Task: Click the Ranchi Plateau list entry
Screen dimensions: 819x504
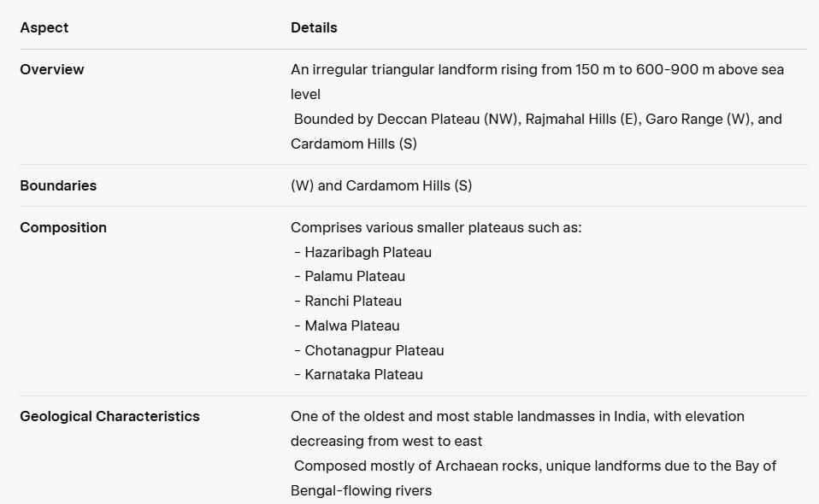Action: coord(349,301)
